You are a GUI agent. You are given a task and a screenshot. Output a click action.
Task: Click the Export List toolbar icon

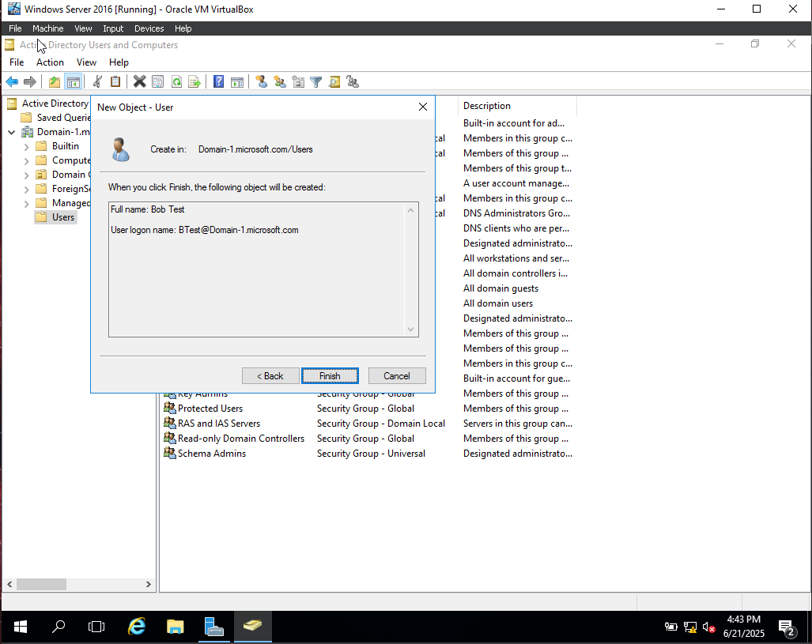(x=195, y=82)
